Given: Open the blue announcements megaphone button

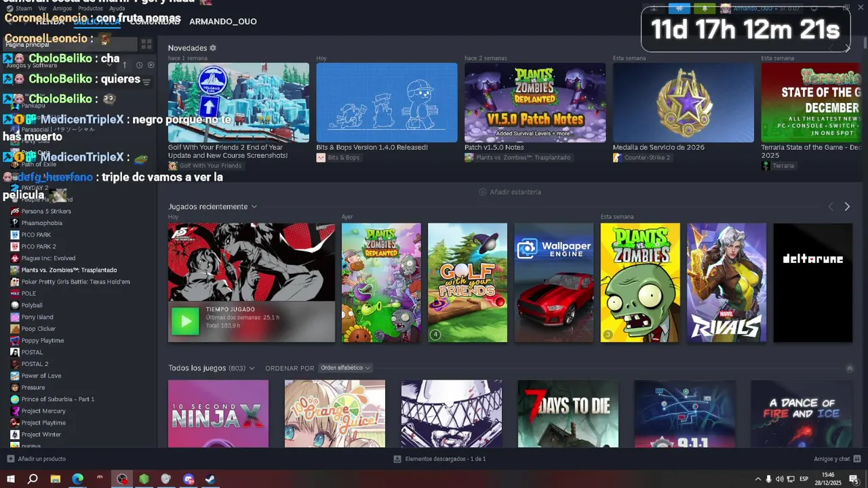Looking at the screenshot, I should coord(679,8).
